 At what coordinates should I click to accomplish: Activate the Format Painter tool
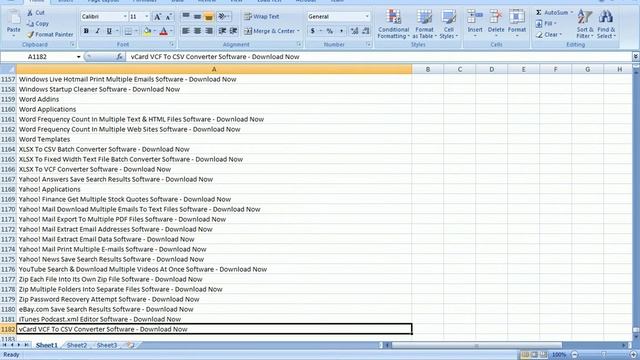point(50,35)
